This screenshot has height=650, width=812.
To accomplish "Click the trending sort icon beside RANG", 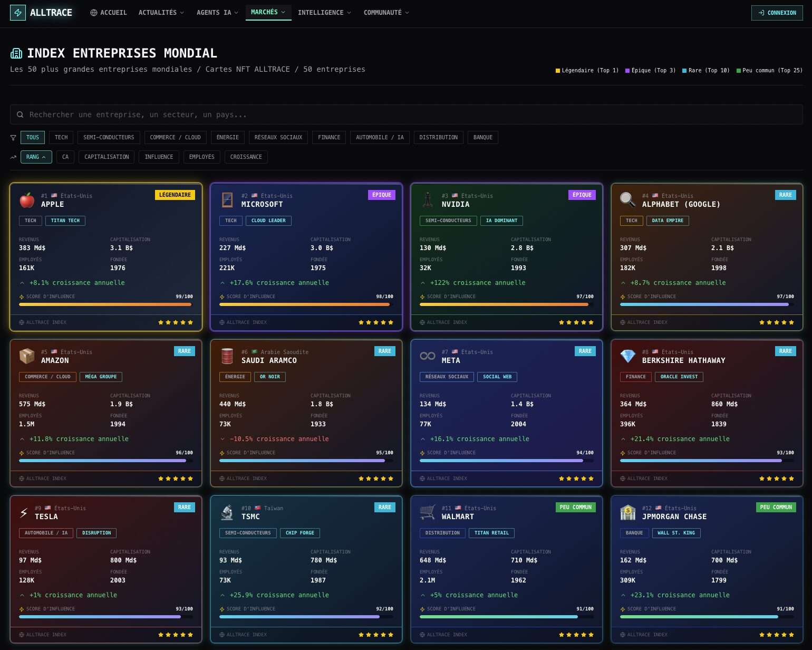I will [13, 157].
